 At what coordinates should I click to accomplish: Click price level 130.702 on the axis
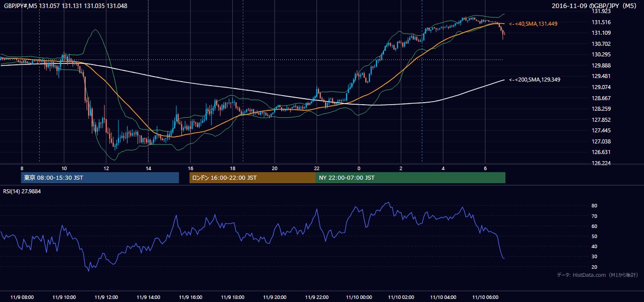601,44
